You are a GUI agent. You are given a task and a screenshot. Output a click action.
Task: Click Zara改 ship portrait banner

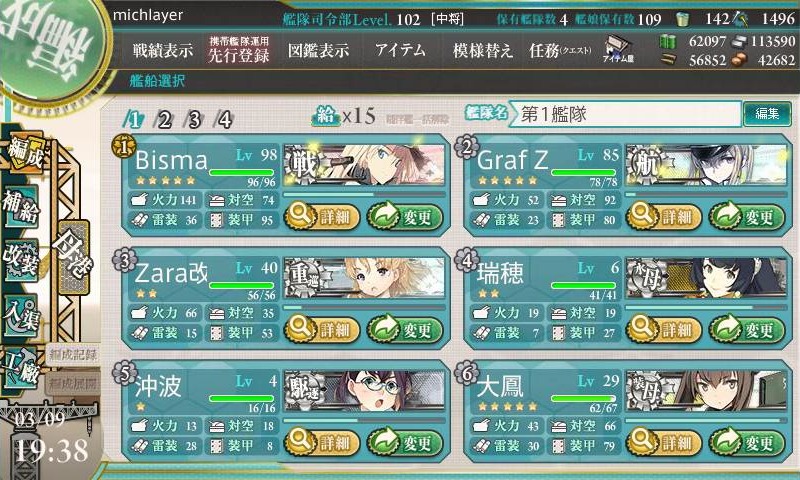[364, 277]
